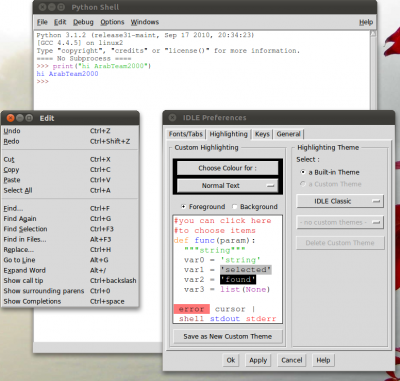This screenshot has height=381, width=400.
Task: Switch to the Highlighting tab
Action: tap(229, 134)
